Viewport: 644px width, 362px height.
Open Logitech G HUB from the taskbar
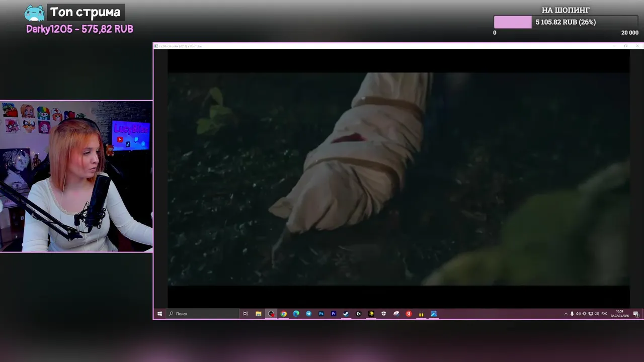coord(359,314)
